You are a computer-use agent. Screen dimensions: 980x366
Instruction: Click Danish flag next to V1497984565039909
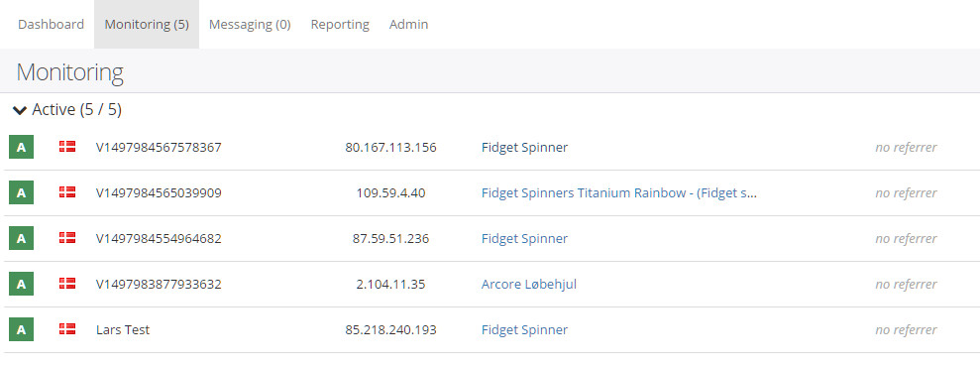click(67, 192)
